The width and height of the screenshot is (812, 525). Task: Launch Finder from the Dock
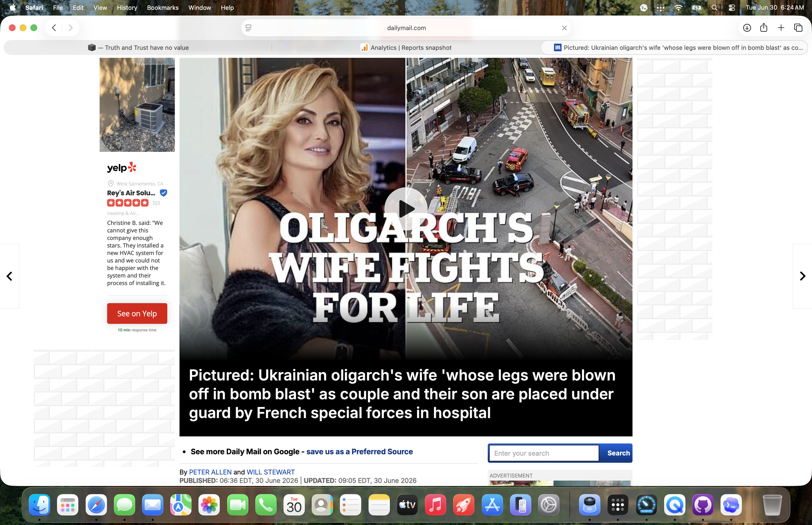click(x=40, y=505)
